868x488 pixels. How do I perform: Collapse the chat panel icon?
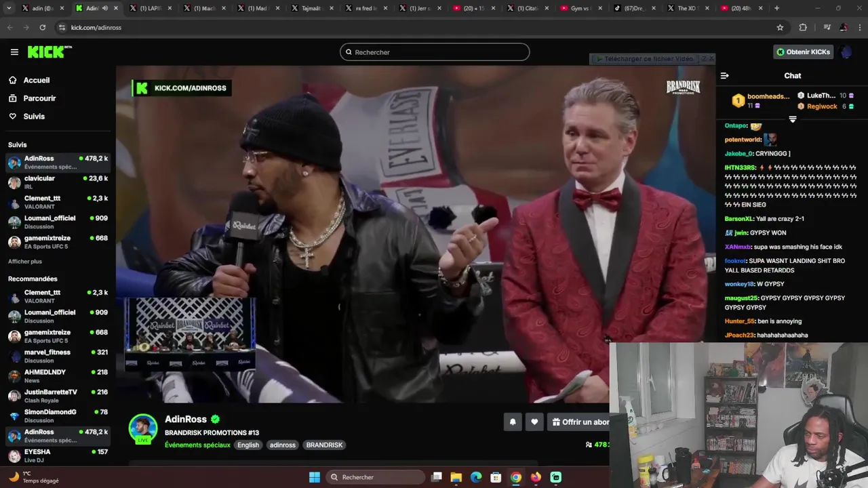pyautogui.click(x=725, y=76)
